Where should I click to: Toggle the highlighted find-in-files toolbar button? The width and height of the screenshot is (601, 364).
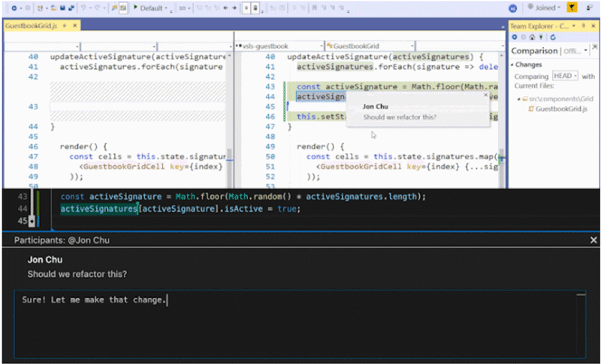[x=123, y=8]
